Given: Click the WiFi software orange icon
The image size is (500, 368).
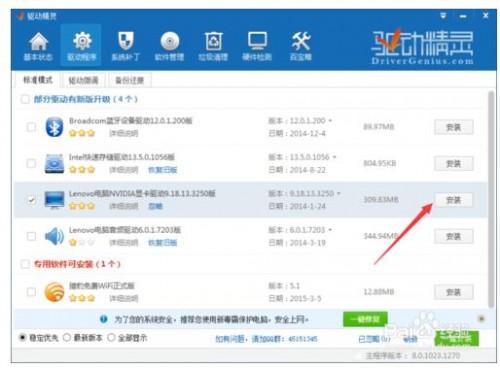Looking at the screenshot, I should [x=54, y=292].
